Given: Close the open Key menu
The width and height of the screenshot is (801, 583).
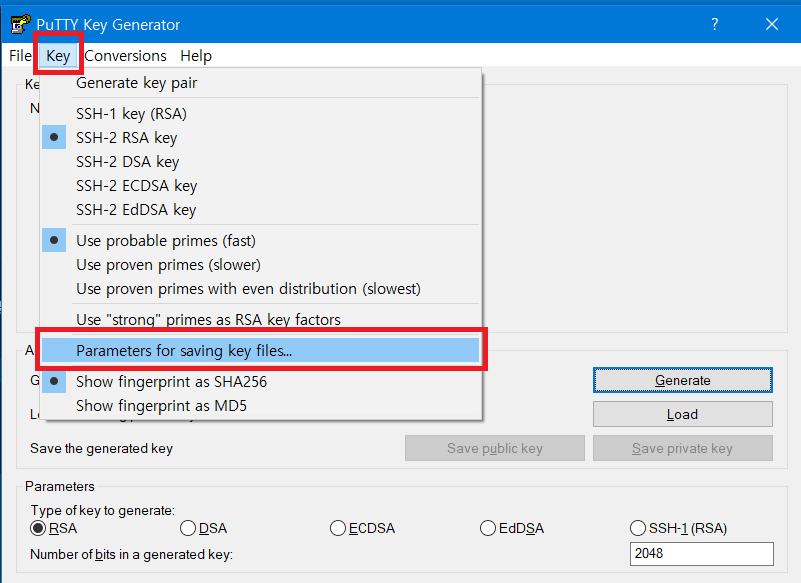Looking at the screenshot, I should (58, 56).
